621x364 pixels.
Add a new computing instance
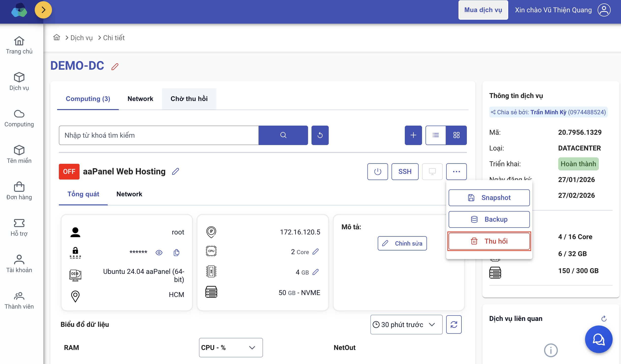tap(413, 135)
